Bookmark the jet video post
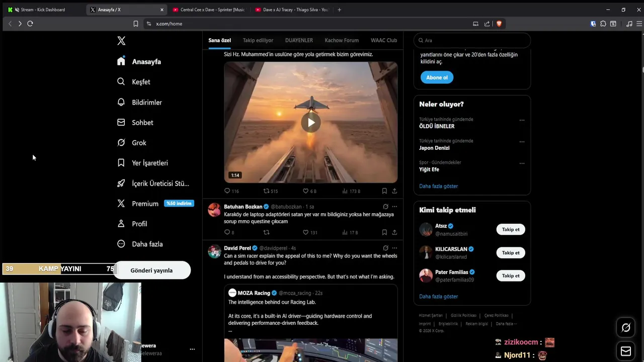Viewport: 644px width, 362px height. coord(384,191)
